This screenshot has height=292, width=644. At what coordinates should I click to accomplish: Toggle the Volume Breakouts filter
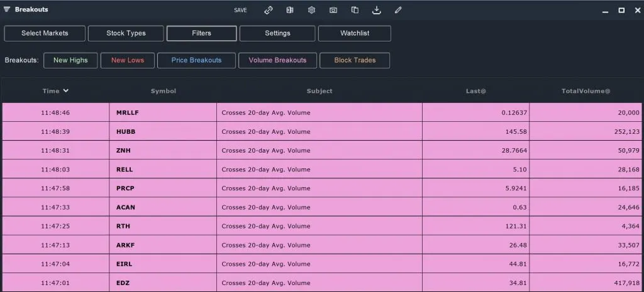[277, 60]
